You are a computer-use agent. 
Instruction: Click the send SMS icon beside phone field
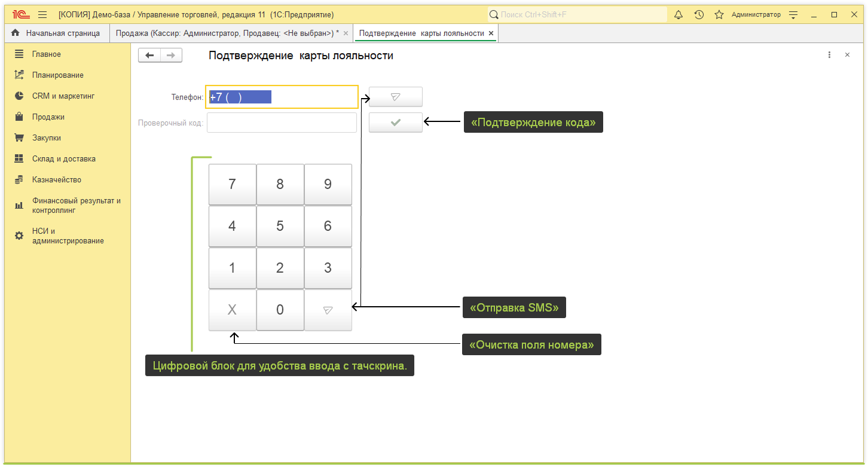(395, 96)
